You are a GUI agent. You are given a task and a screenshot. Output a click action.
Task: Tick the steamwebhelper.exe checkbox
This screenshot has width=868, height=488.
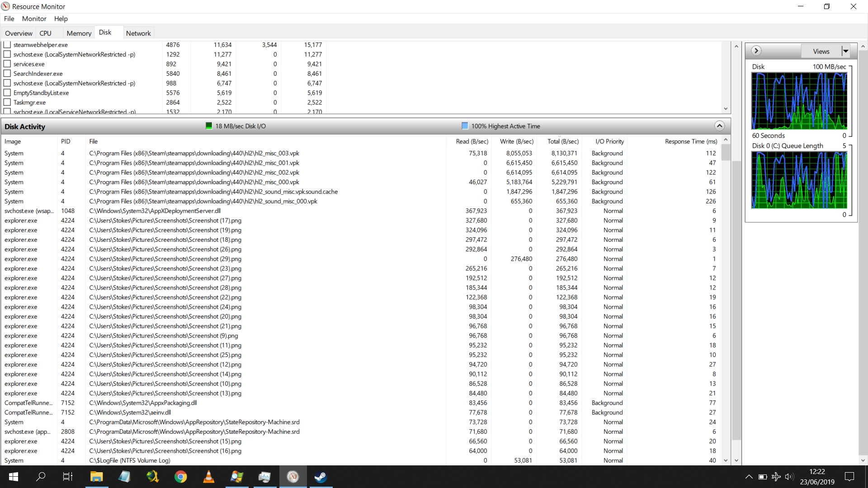[7, 45]
